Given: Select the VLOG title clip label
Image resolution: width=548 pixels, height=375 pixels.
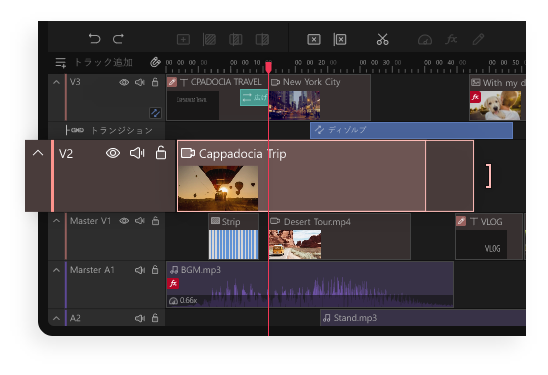Looking at the screenshot, I should [491, 222].
